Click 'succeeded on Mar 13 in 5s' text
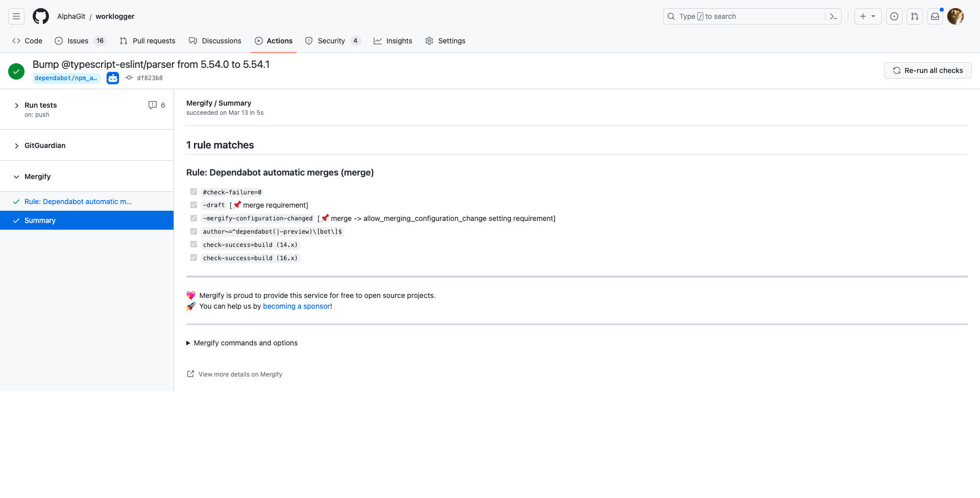Screen dimensions: 980x498 (225, 113)
